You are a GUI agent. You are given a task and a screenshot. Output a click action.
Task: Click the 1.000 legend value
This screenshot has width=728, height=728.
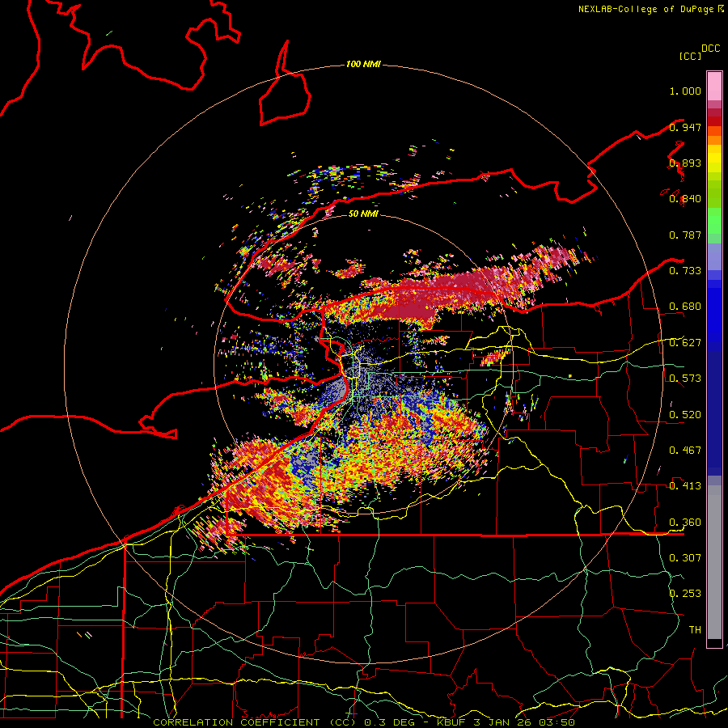(685, 91)
